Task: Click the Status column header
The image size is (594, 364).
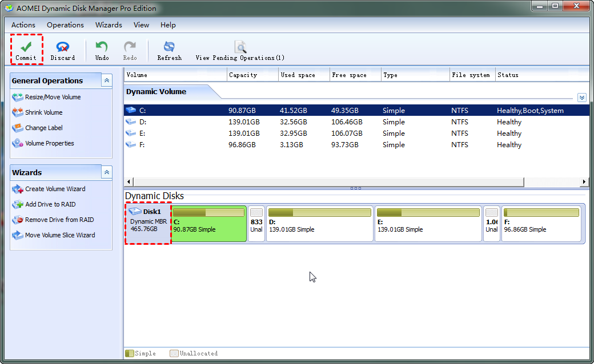Action: point(543,75)
